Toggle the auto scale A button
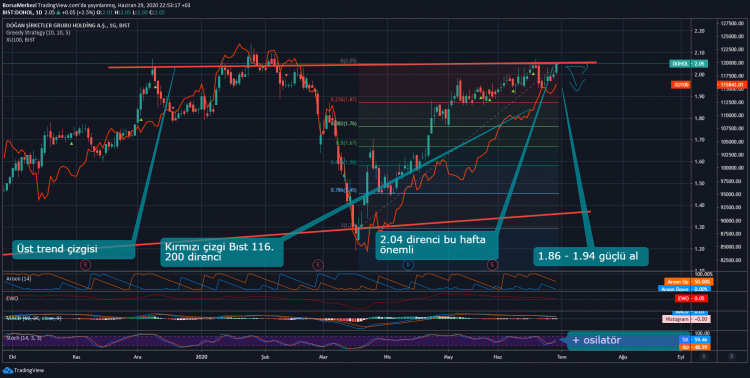The height and width of the screenshot is (378, 750). point(704,356)
